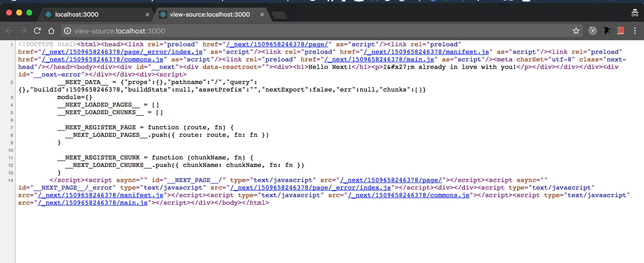The width and height of the screenshot is (644, 263).
Task: Click the "<!DOCTYPE html>" declaration
Action: coord(47,44)
